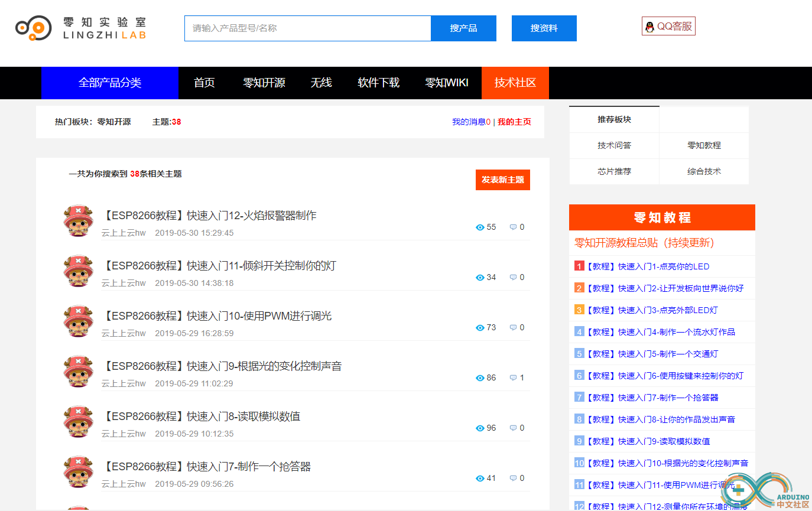Open 技术问答 board
The image size is (812, 511).
(x=614, y=145)
